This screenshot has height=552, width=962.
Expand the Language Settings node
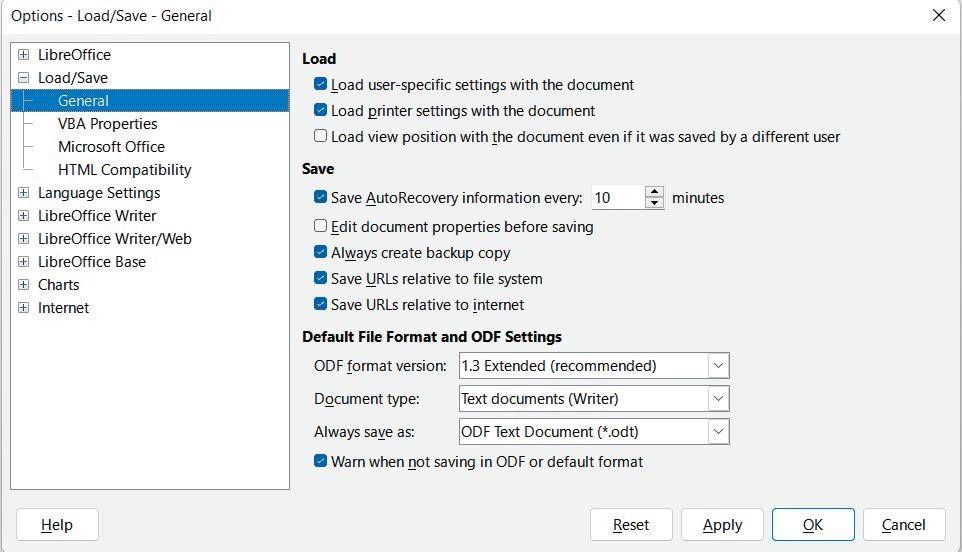pyautogui.click(x=23, y=193)
